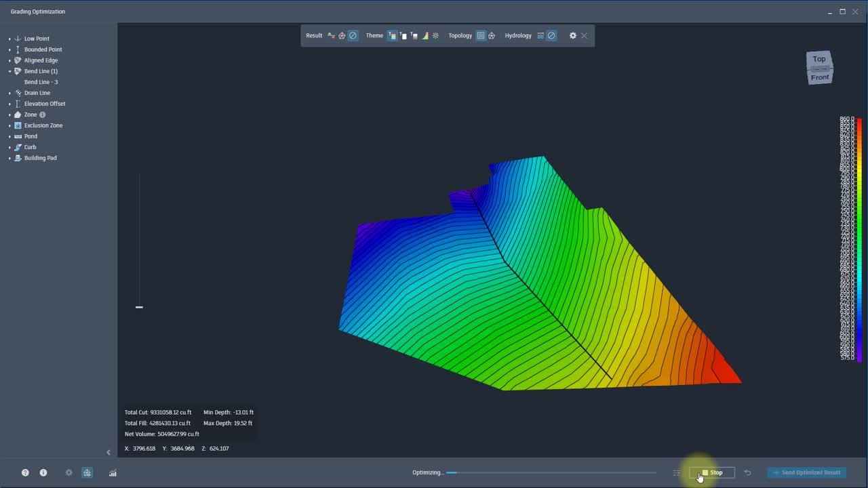Click the highlighted mesh view icon in bottom bar

pyautogui.click(x=87, y=472)
